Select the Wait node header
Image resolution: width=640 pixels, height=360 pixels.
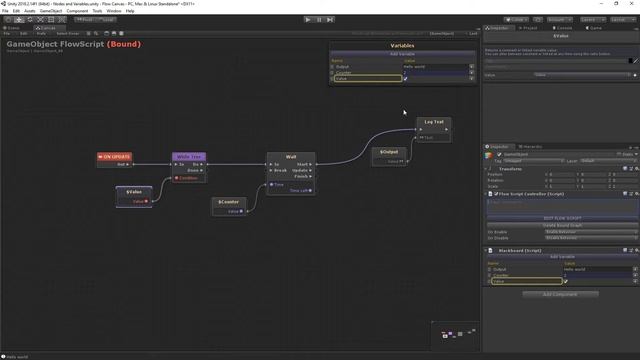coord(291,157)
